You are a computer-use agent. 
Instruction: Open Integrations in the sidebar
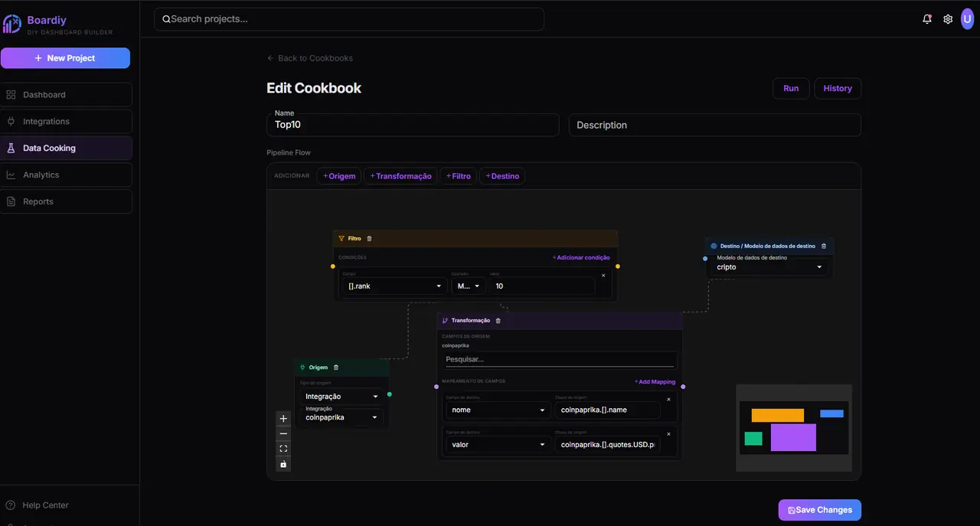point(66,122)
